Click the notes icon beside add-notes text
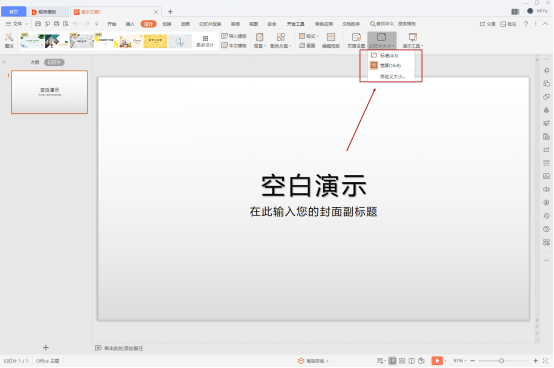 pos(98,348)
